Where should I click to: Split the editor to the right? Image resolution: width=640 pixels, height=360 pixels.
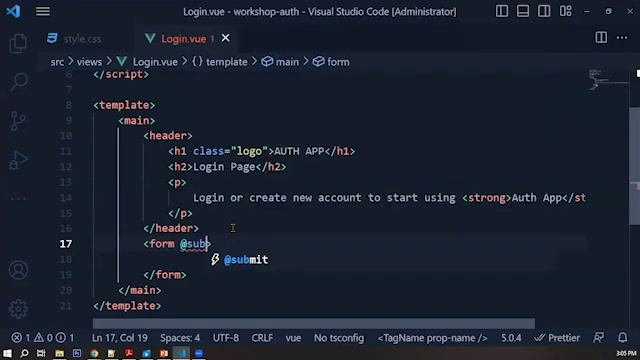click(601, 38)
